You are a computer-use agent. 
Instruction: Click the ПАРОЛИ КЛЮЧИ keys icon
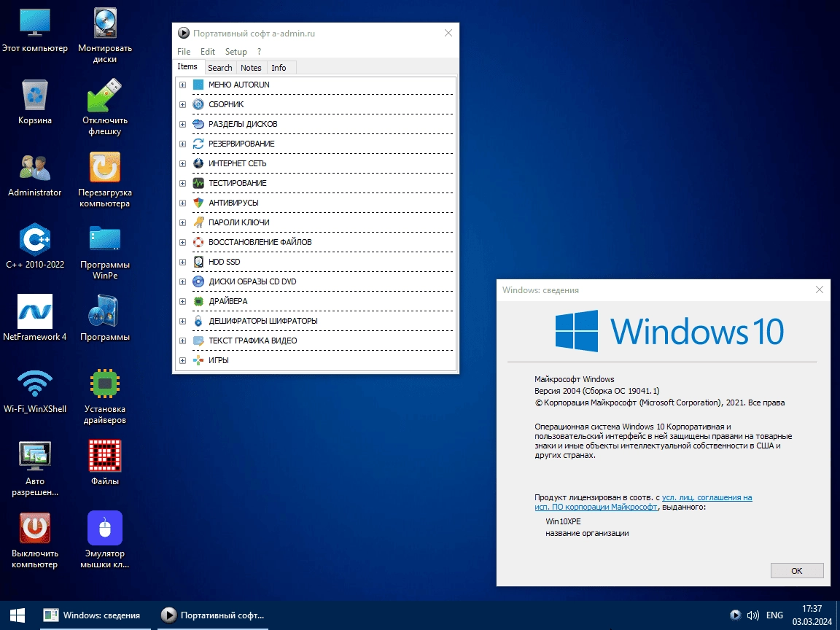[x=198, y=222]
